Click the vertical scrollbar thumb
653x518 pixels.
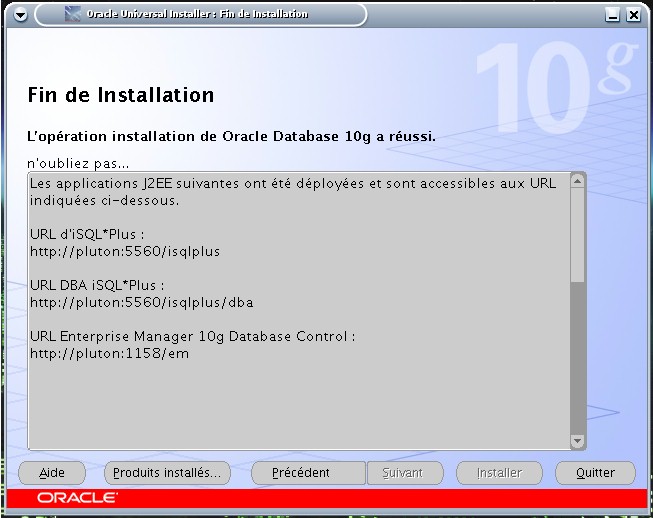(x=578, y=235)
